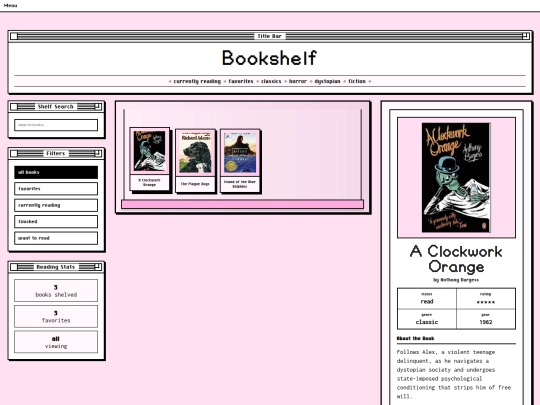
Task: Open the dystopian link in the header
Action: coord(327,81)
